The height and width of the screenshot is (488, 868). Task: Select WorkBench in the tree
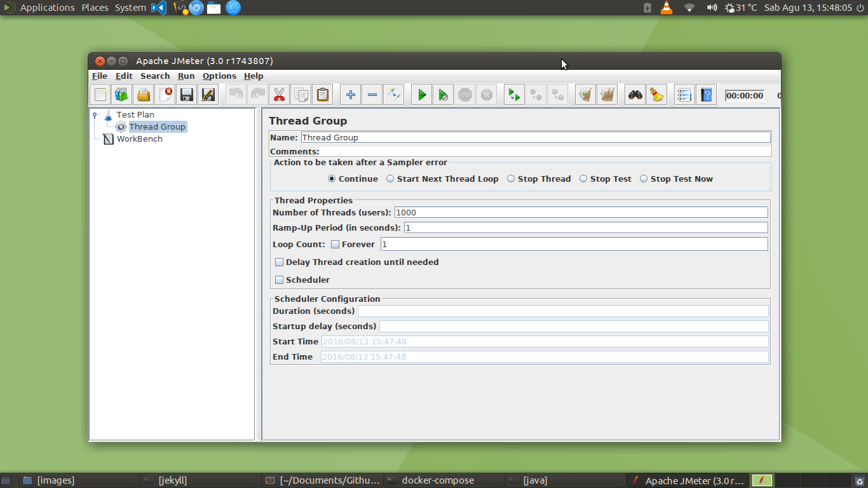(140, 139)
